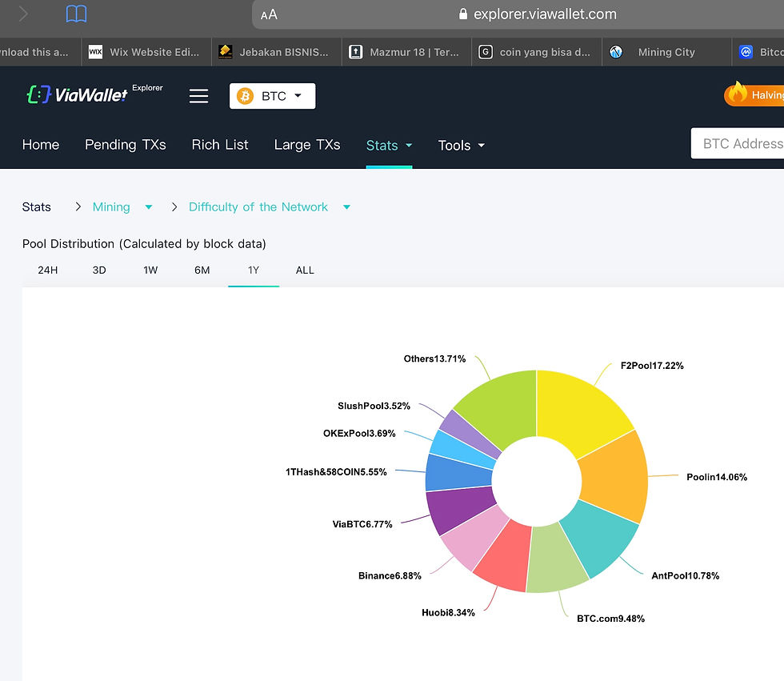The image size is (784, 681).
Task: Switch to Jebakan BISNIS browser tab
Action: click(277, 52)
